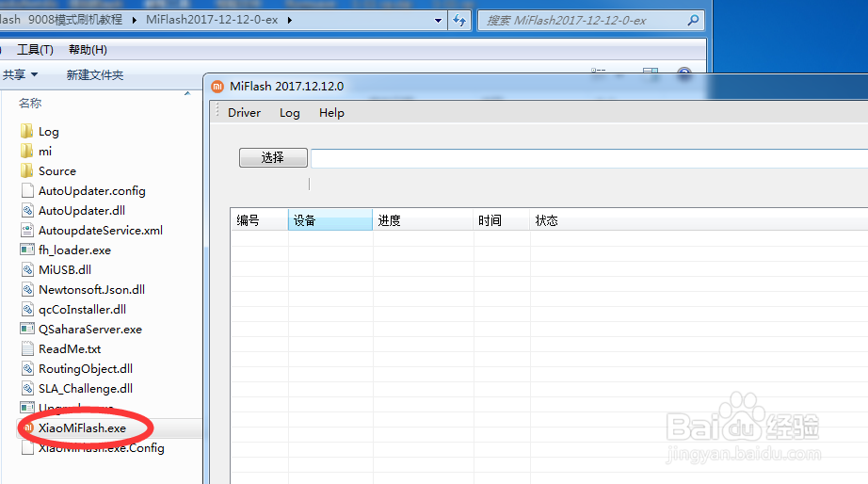Viewport: 868px width, 484px height.
Task: Click MiFlash2017-12-12-0-ex breadcrumb segment
Action: pyautogui.click(x=212, y=20)
